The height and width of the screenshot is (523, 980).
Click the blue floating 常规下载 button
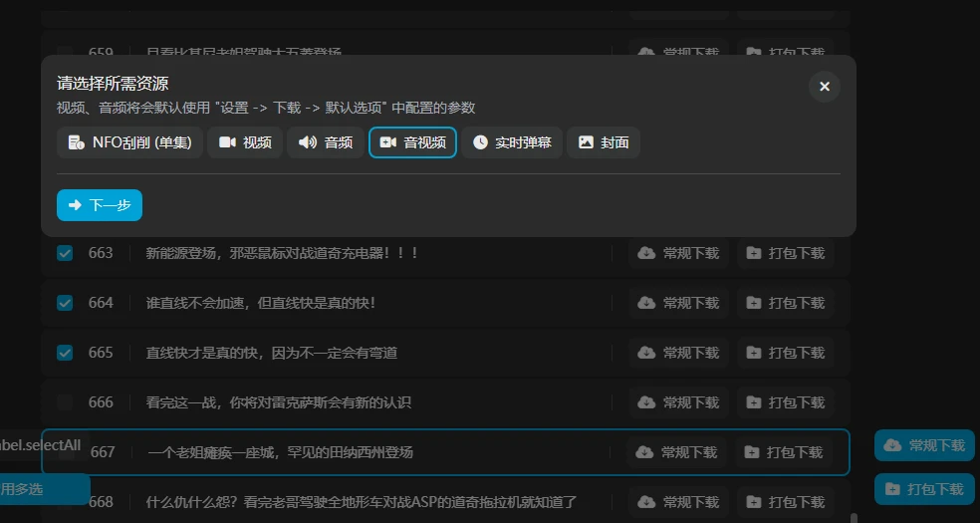[x=924, y=445]
